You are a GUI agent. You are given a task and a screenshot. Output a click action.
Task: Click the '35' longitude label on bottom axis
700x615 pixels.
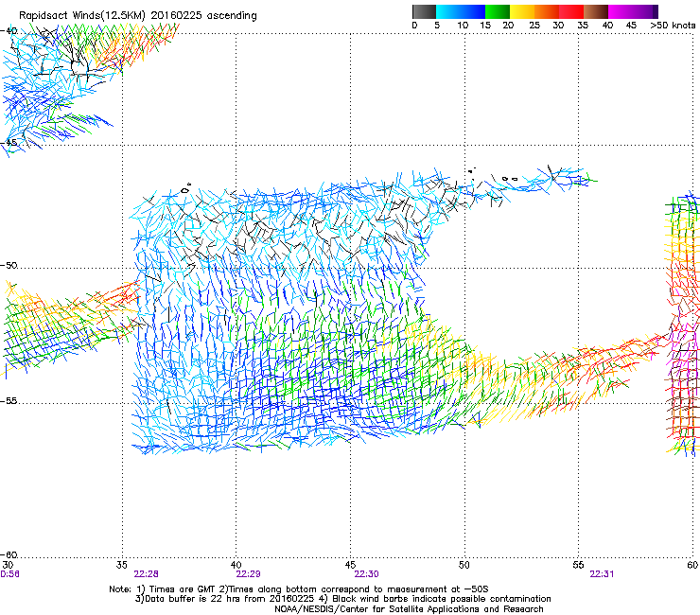coord(121,565)
